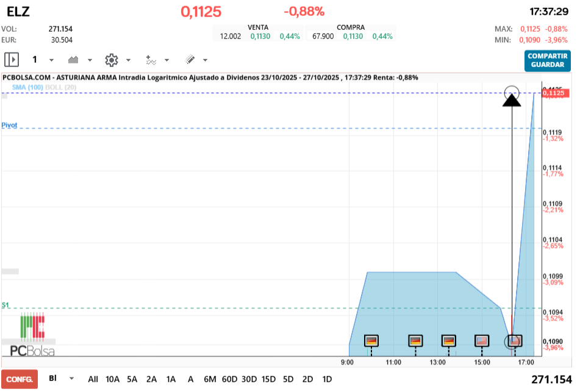Screen dimensions: 580x392
Task: Toggle the side panel collapse icon
Action: (11, 59)
